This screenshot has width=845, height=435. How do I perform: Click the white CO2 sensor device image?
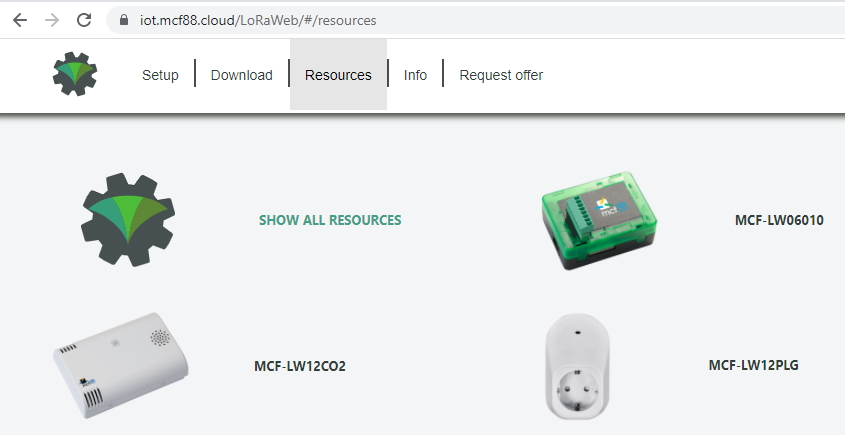(x=121, y=365)
